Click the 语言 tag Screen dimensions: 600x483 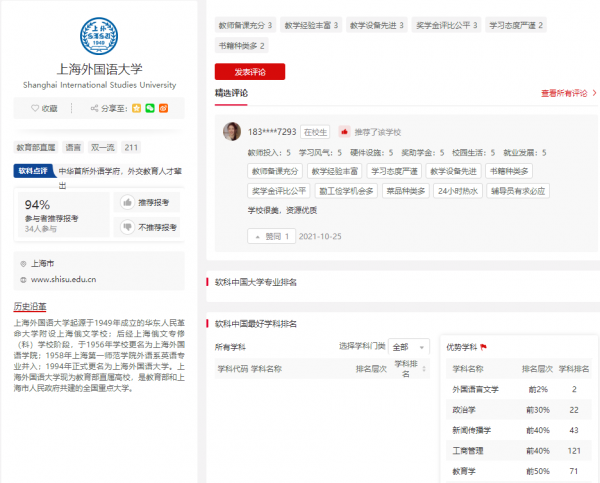[x=73, y=147]
